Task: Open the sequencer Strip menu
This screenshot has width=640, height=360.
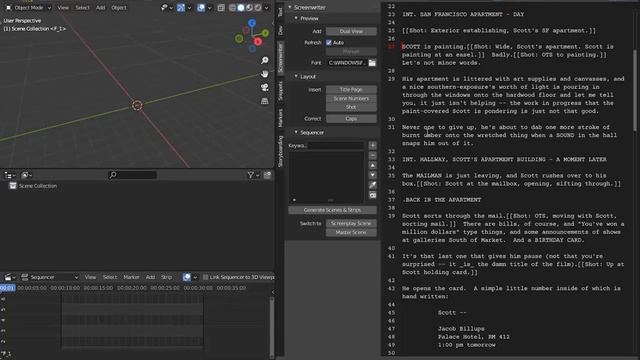Action: [166, 277]
